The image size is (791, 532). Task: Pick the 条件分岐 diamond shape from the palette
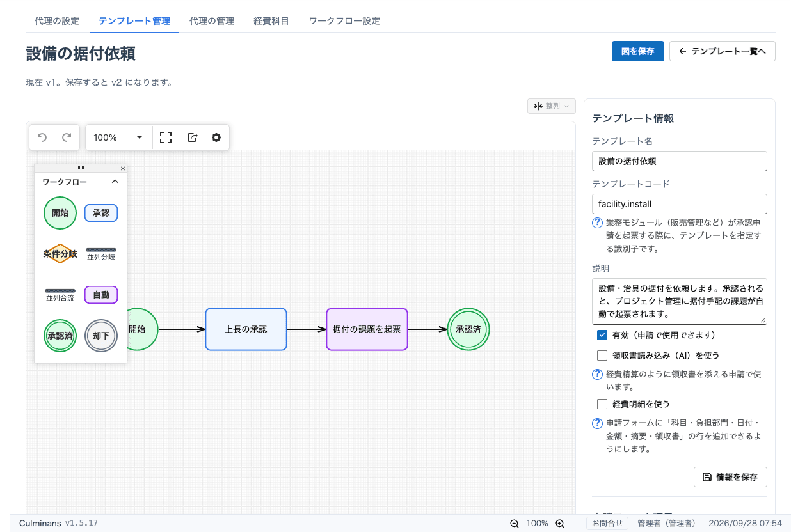click(x=60, y=254)
